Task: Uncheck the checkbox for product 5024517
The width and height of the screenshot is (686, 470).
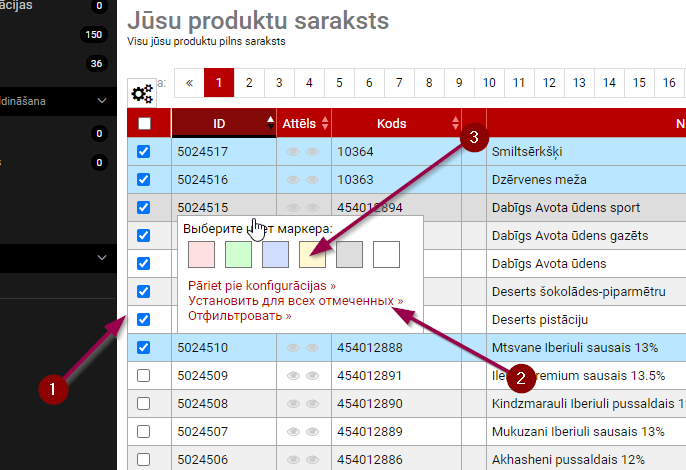Action: [143, 152]
